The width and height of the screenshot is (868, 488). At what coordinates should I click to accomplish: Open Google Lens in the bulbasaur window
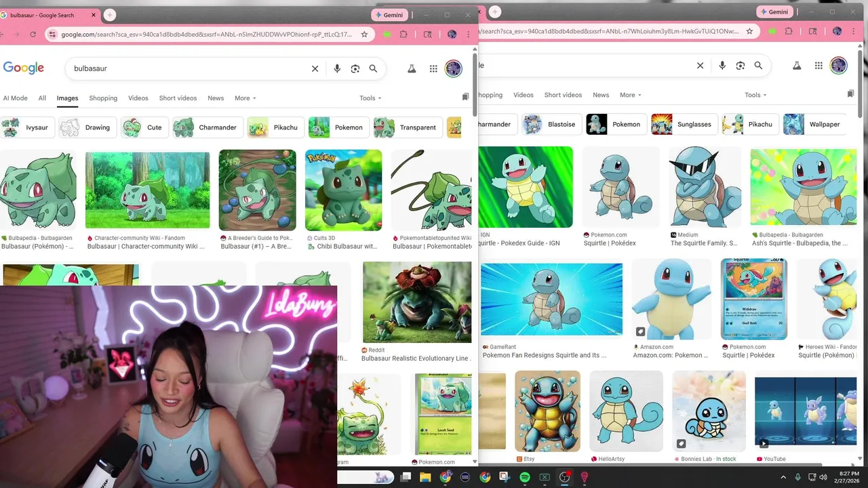pyautogui.click(x=355, y=68)
